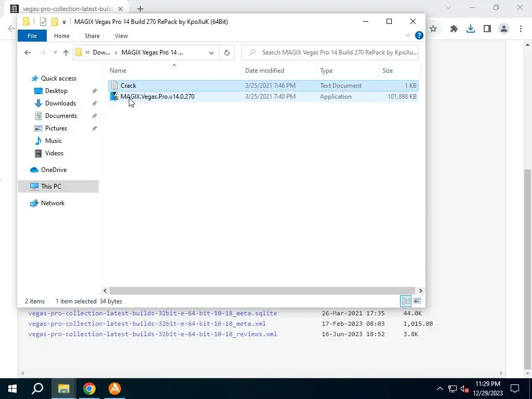Switch to large icons view in status bar

417,301
